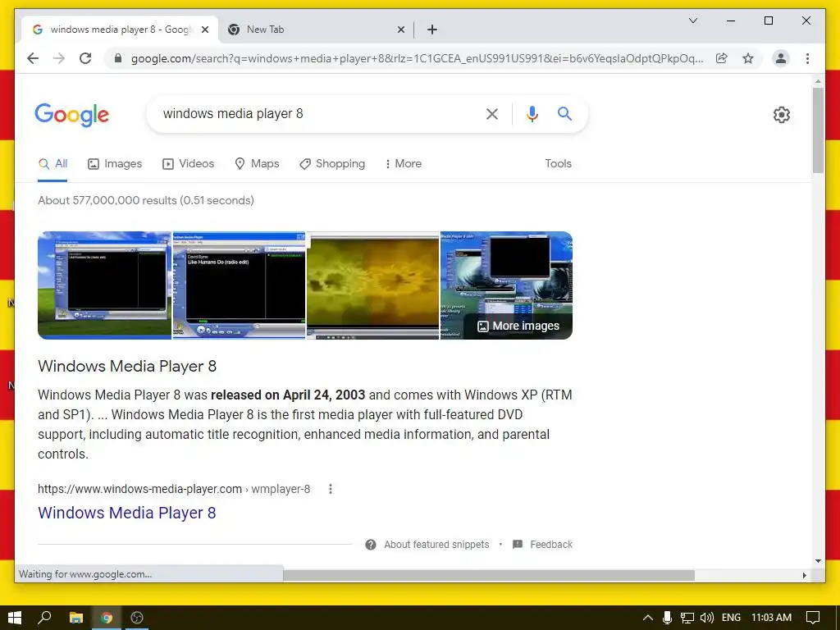Screen dimensions: 840x630
Task: Click in the search input field
Action: [x=316, y=113]
